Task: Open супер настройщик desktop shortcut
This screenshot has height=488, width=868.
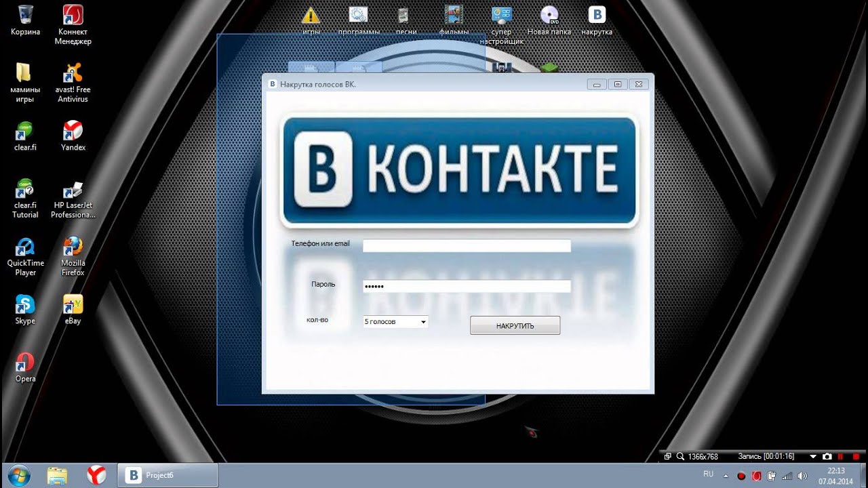Action: pos(502,25)
